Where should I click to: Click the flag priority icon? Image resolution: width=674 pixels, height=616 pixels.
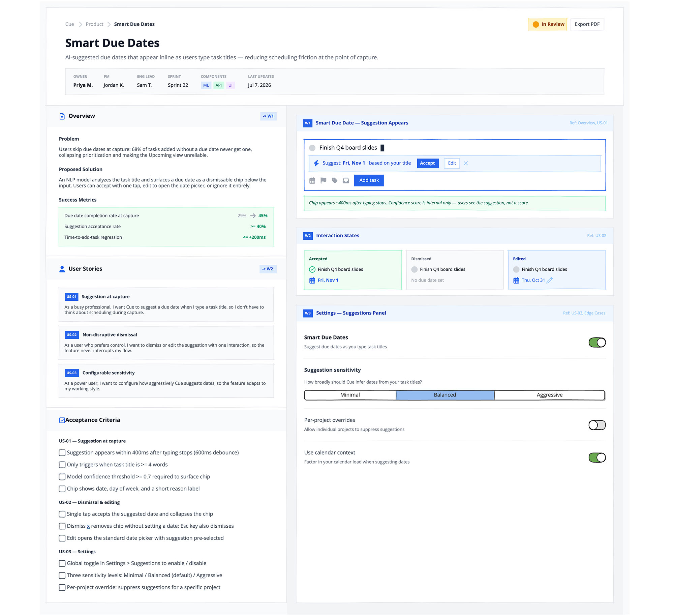tap(324, 180)
